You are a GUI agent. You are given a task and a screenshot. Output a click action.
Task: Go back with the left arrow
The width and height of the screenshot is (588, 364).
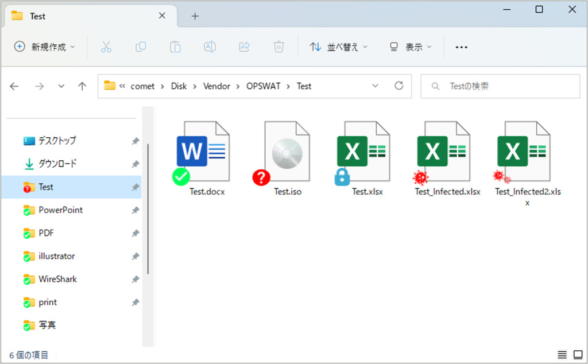(x=14, y=86)
